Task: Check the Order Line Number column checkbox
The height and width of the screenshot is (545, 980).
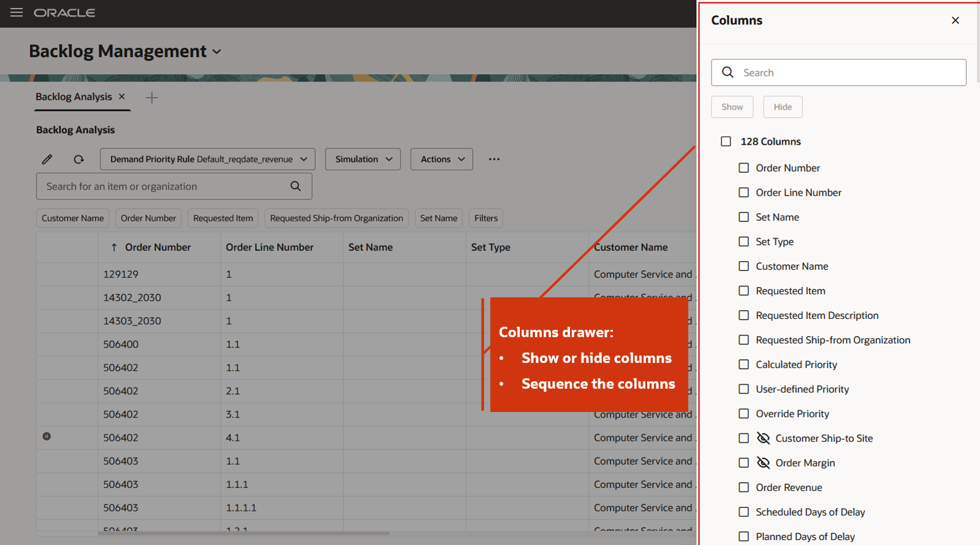Action: [x=744, y=192]
